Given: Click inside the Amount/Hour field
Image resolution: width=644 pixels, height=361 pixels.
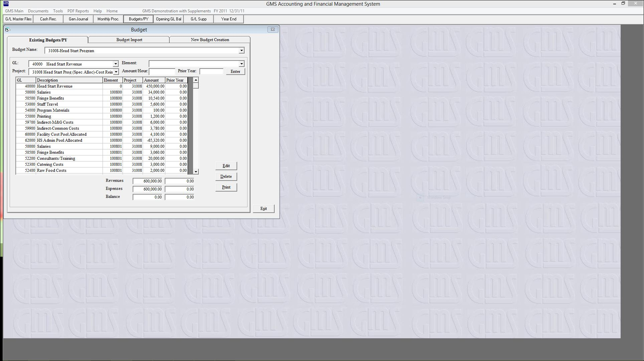Looking at the screenshot, I should click(162, 71).
